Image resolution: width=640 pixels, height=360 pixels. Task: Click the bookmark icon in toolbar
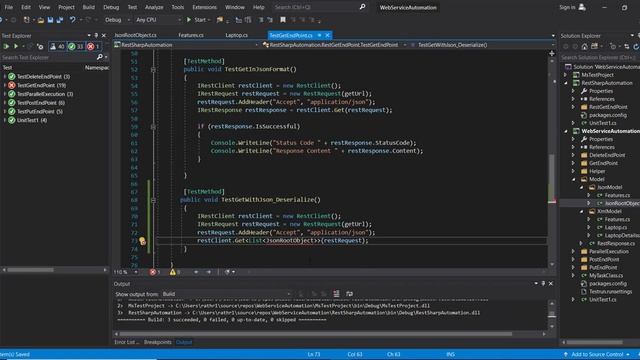(x=282, y=20)
